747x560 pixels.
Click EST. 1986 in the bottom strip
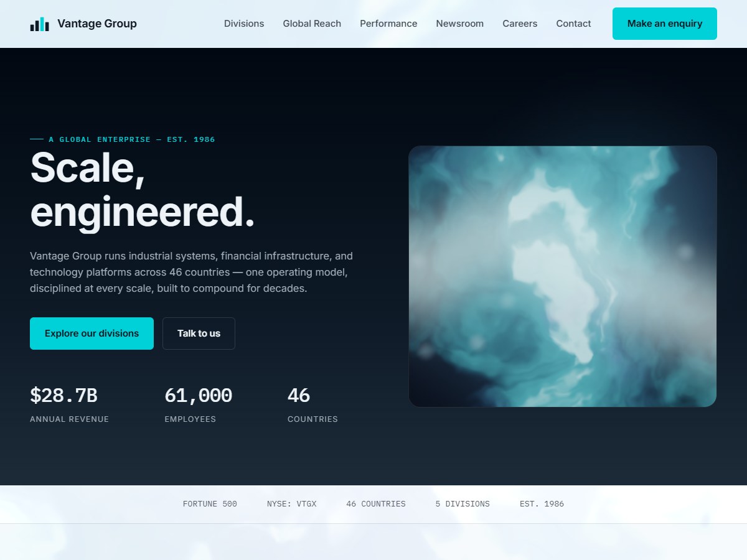point(542,504)
